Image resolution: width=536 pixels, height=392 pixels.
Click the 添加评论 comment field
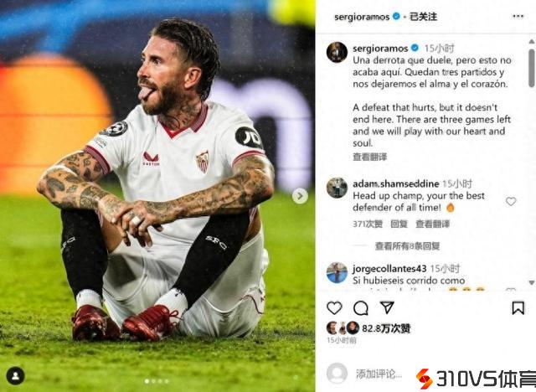pyautogui.click(x=379, y=374)
